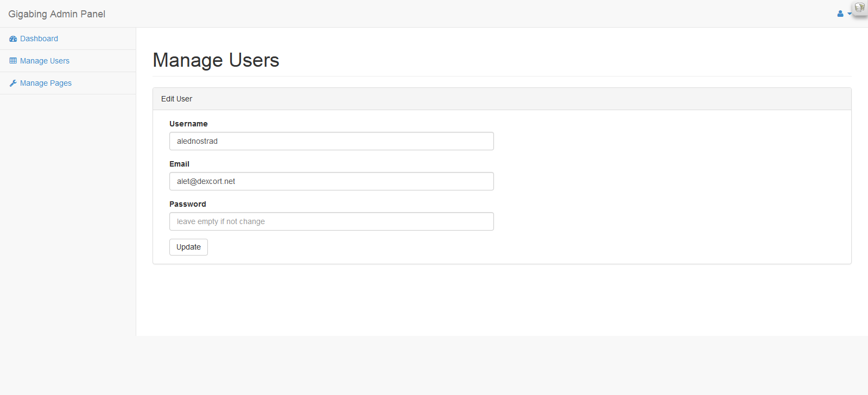Click into the Email text field
The image size is (868, 395).
[x=331, y=181]
